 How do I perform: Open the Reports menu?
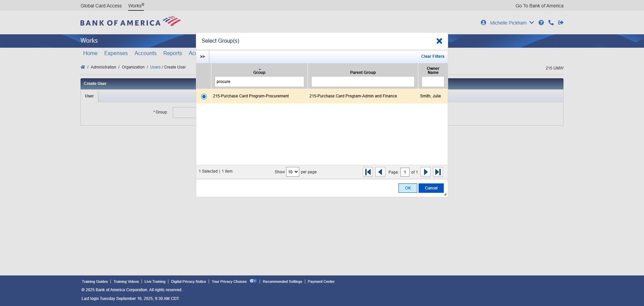(x=172, y=53)
